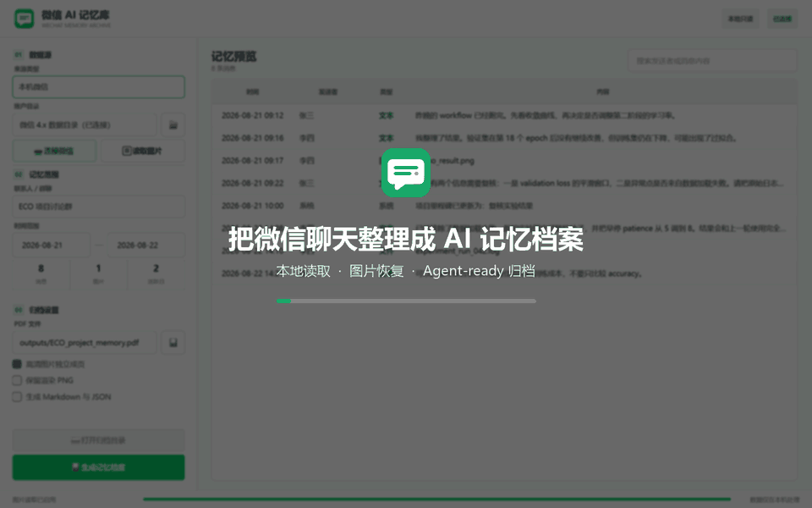Click the green chat bubble splash logo
This screenshot has width=812, height=508.
[x=406, y=173]
